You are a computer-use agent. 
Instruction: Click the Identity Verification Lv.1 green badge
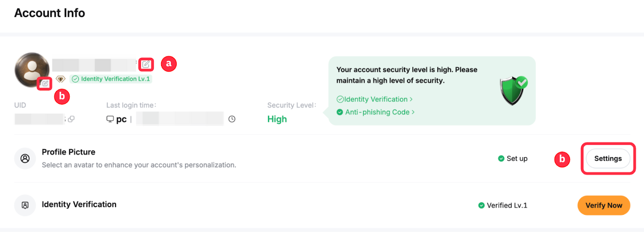[111, 79]
